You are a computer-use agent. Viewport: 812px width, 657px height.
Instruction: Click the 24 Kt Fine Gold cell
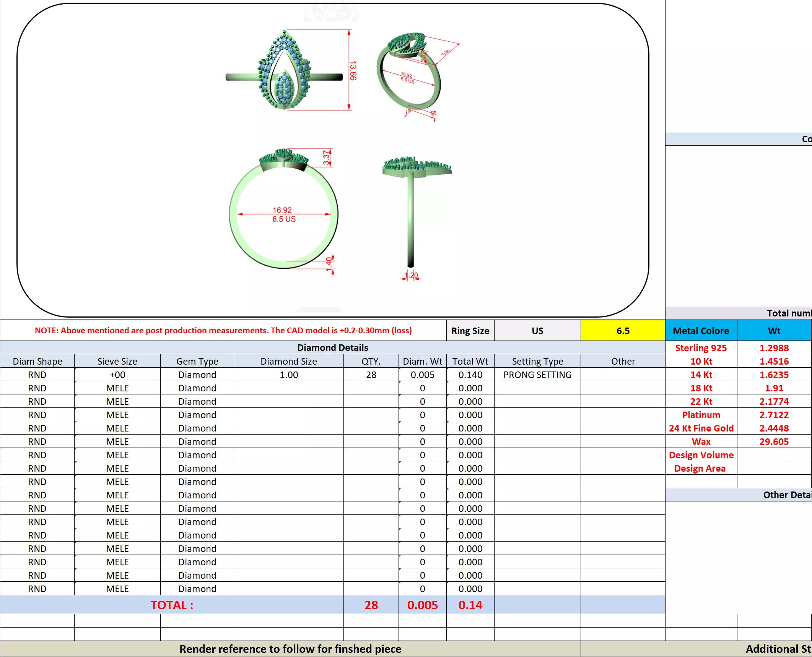pyautogui.click(x=700, y=428)
